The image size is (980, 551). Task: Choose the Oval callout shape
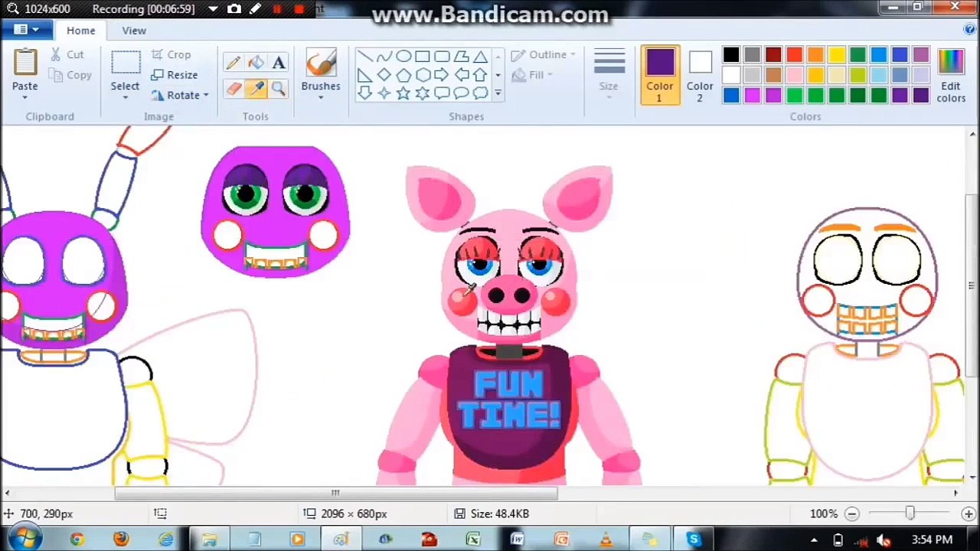pyautogui.click(x=460, y=93)
